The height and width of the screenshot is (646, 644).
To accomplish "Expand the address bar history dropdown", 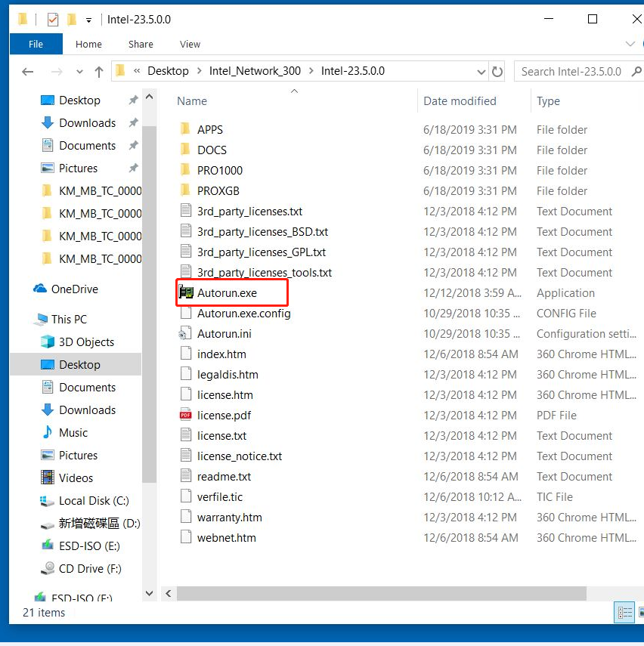I will (481, 72).
